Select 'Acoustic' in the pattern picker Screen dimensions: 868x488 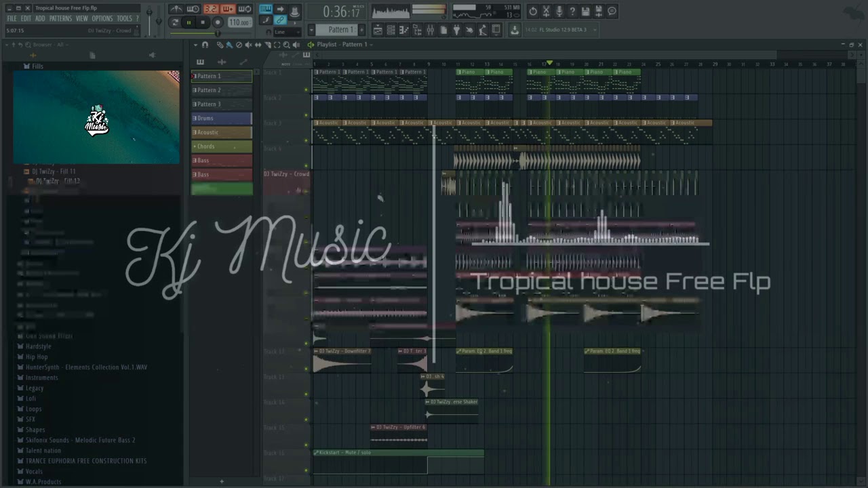point(222,132)
